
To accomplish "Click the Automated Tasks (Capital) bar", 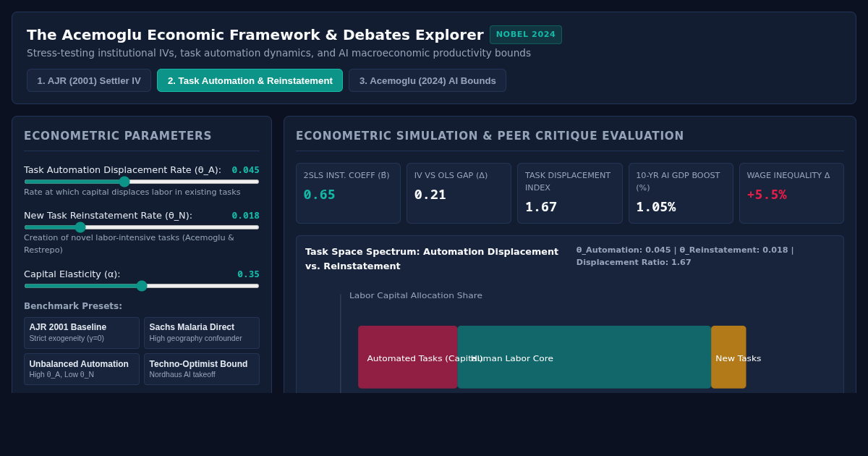I will (x=408, y=357).
